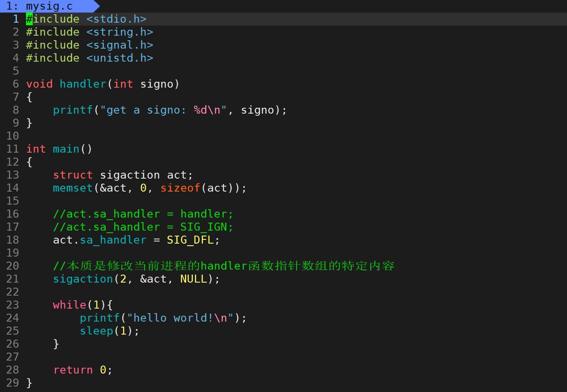This screenshot has height=392, width=567.
Task: Click 'sleep(1);' on line 25
Action: click(x=110, y=331)
